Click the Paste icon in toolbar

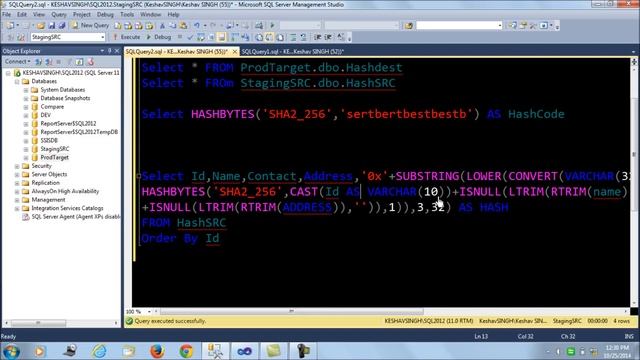coord(183,26)
